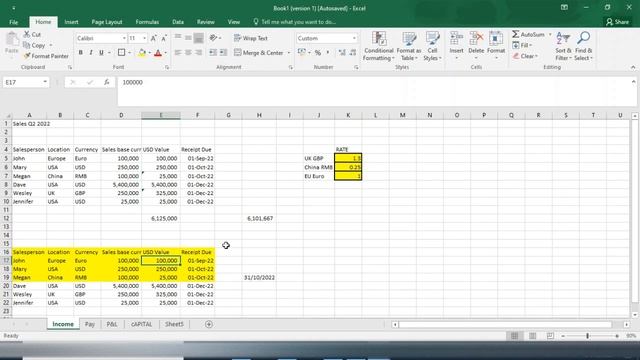Click the Paste icon
This screenshot has width=640, height=360.
tap(11, 40)
